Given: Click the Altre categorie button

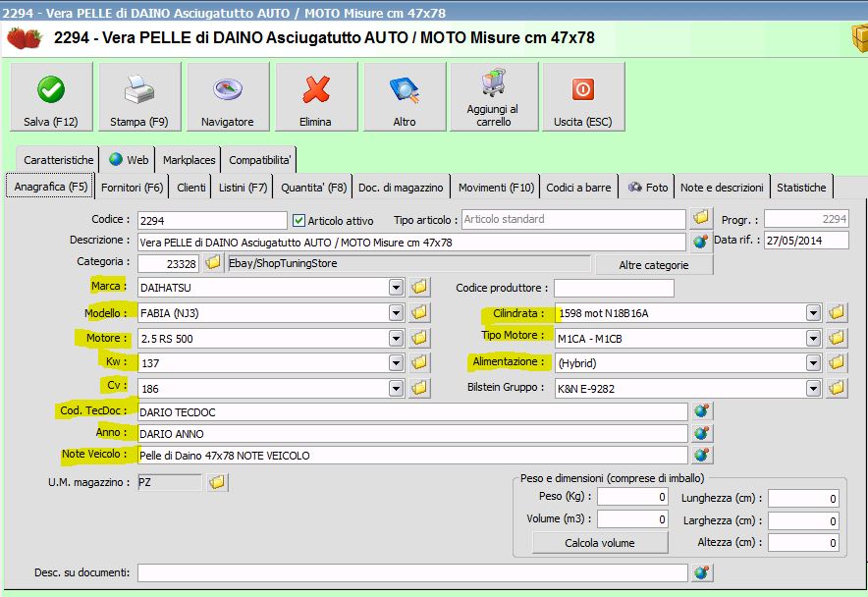Looking at the screenshot, I should pyautogui.click(x=654, y=265).
